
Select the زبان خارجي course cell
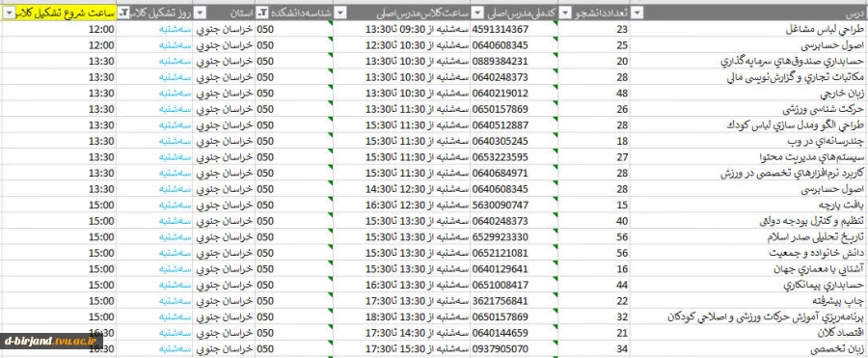click(x=748, y=93)
